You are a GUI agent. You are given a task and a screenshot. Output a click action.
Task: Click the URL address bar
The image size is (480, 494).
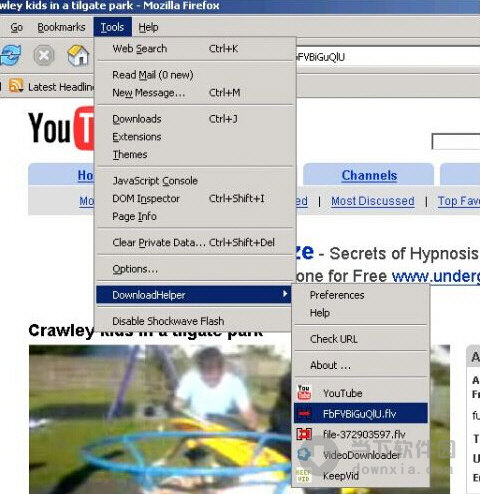click(388, 57)
